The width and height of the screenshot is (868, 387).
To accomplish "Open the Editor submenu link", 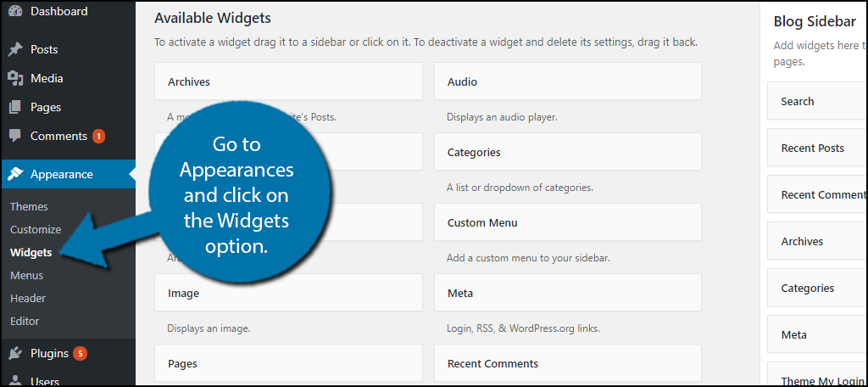I will [25, 321].
